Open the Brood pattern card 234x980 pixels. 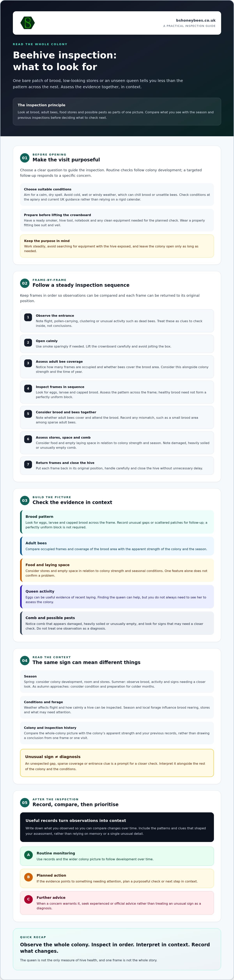(117, 522)
